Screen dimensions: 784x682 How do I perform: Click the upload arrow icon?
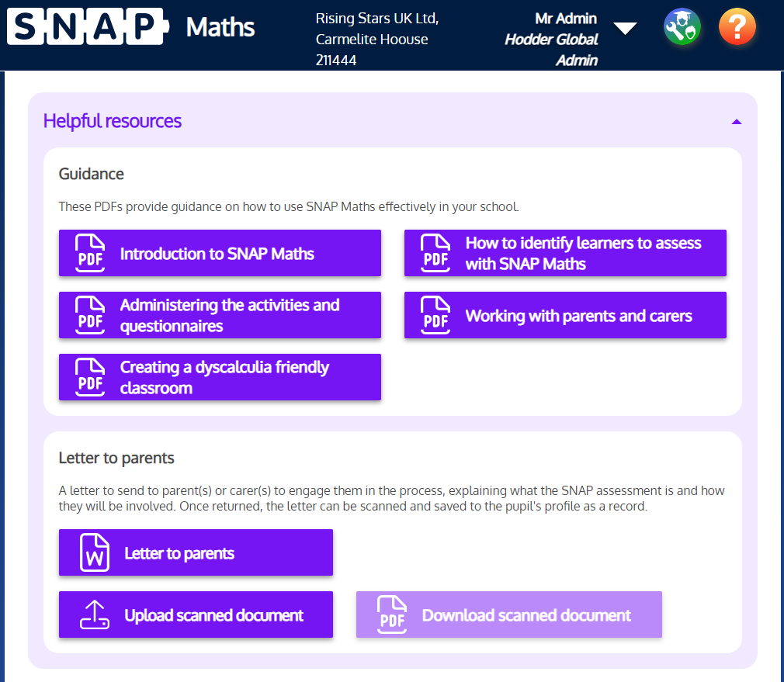[x=95, y=615]
